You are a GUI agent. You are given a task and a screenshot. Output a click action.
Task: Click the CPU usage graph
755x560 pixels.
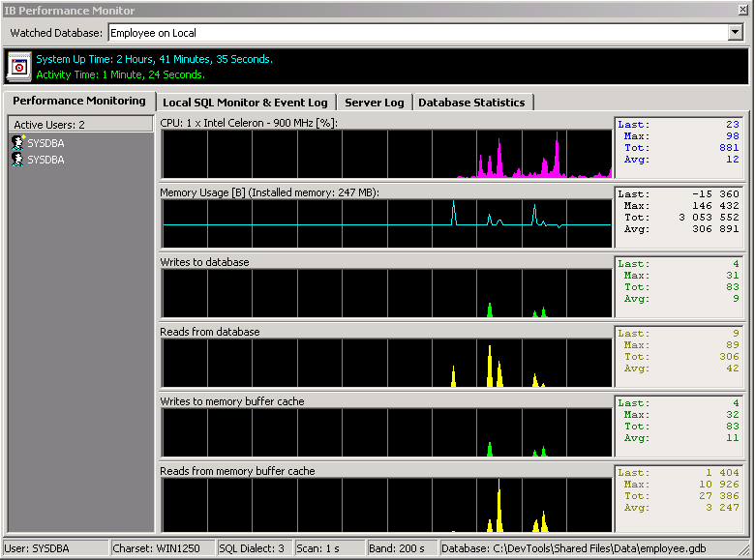click(386, 155)
